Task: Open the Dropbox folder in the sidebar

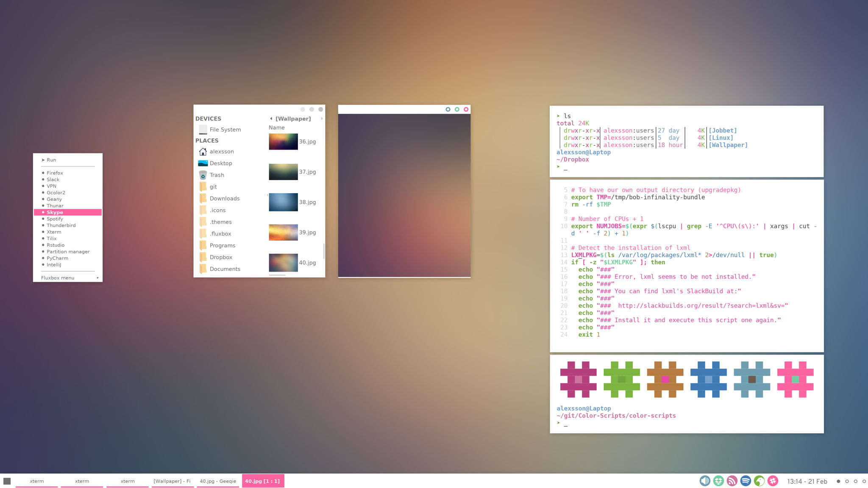Action: [x=221, y=257]
